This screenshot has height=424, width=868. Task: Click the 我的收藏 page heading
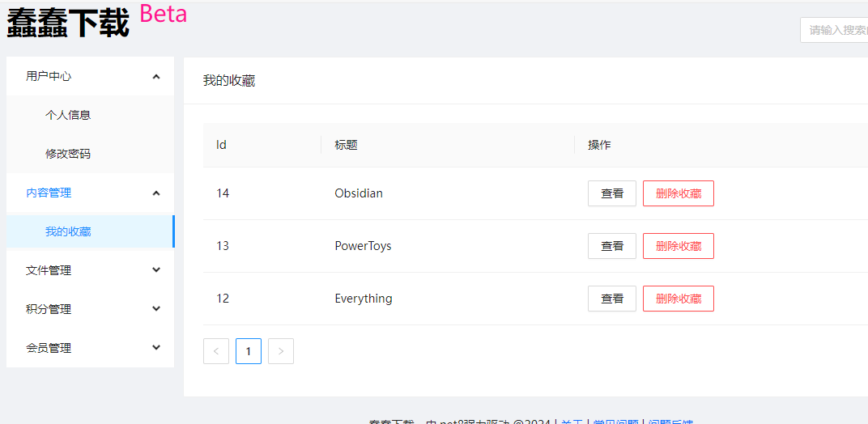coord(228,80)
